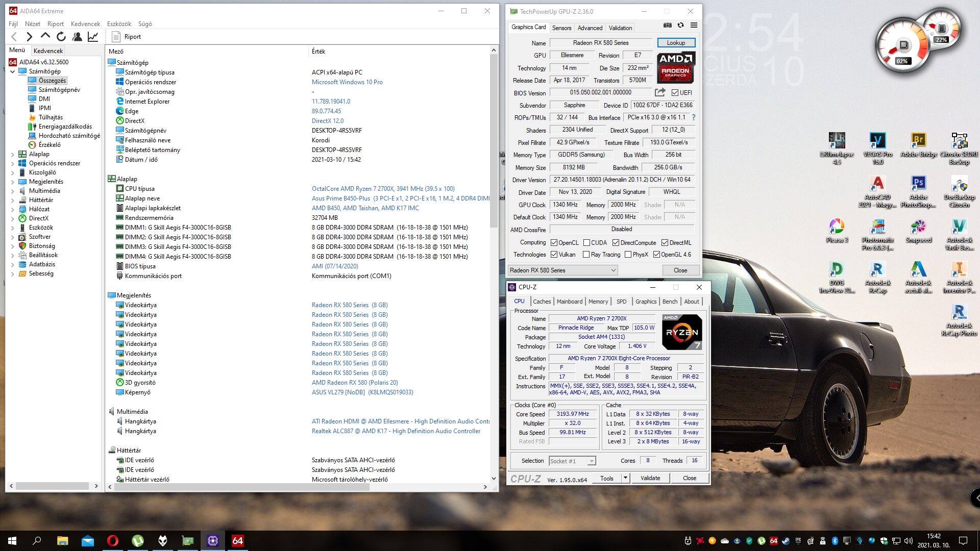
Task: Expand Megjelenítés tree node
Action: [13, 182]
